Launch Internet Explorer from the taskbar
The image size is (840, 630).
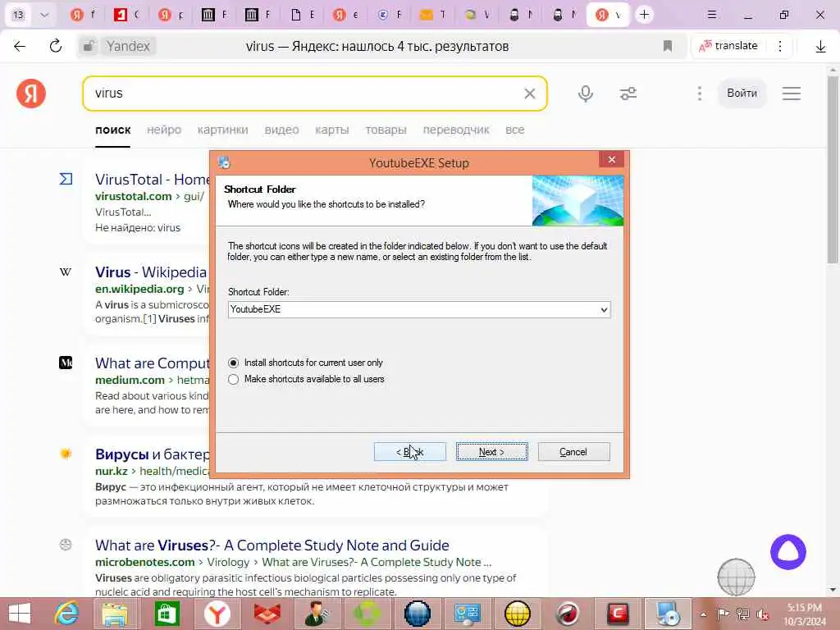pyautogui.click(x=66, y=614)
